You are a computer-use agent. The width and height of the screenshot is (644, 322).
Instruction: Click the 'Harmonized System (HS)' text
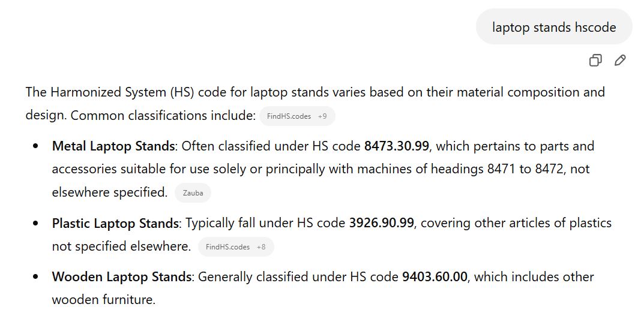coord(122,92)
